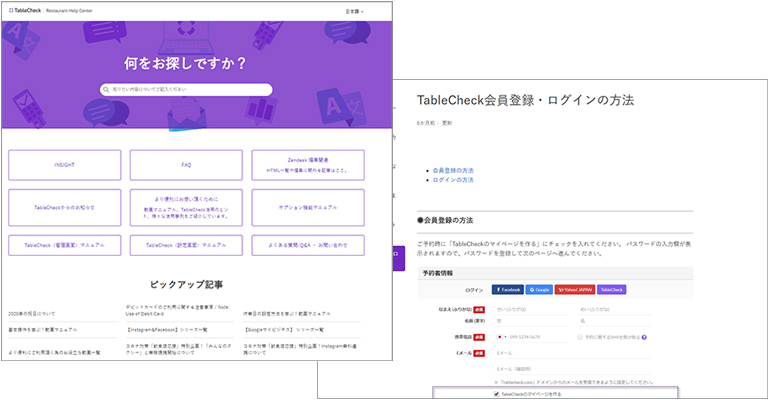The image size is (770, 400).
Task: Open the オプション機能マニュアル category
Action: pyautogui.click(x=308, y=208)
